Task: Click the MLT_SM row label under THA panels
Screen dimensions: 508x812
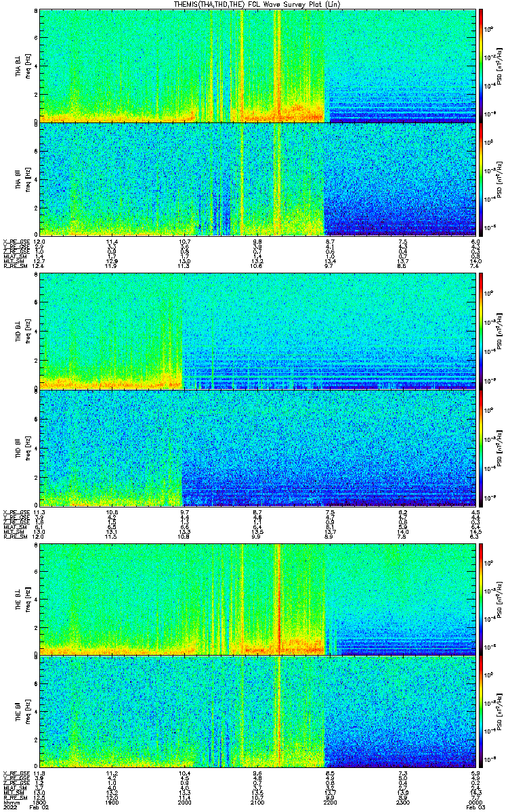Action: (14, 261)
